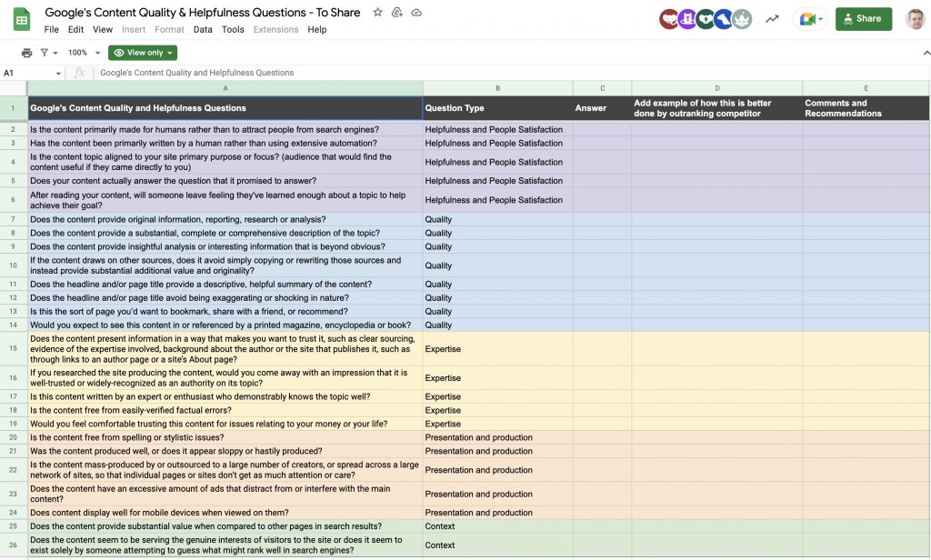Select the Question Type column header B
Screen dimensions: 931x560
tap(496, 87)
